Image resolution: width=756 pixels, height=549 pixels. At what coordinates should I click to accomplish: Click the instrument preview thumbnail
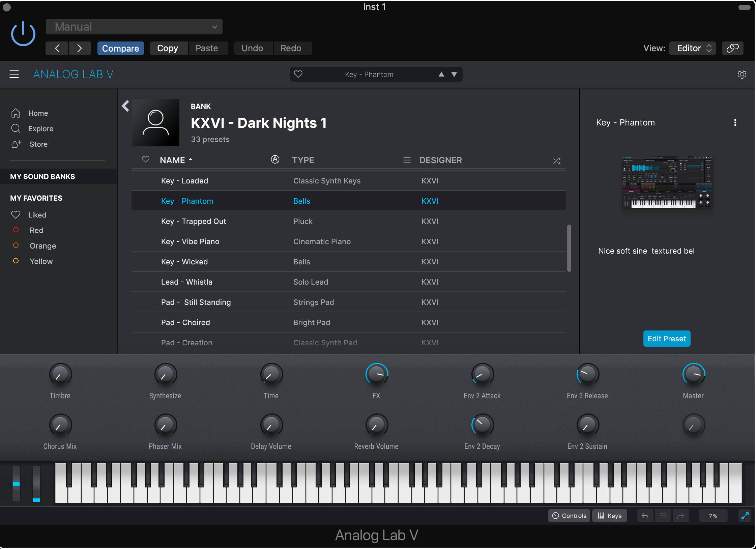(x=667, y=182)
